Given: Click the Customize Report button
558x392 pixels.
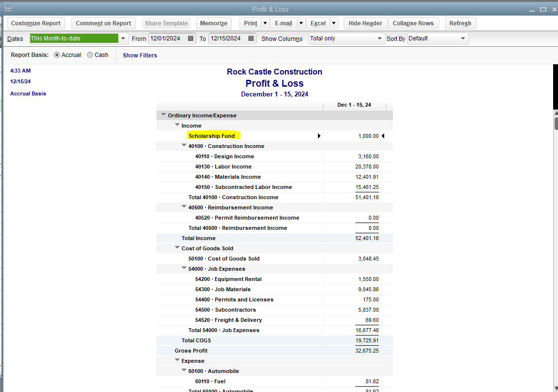Looking at the screenshot, I should (36, 23).
